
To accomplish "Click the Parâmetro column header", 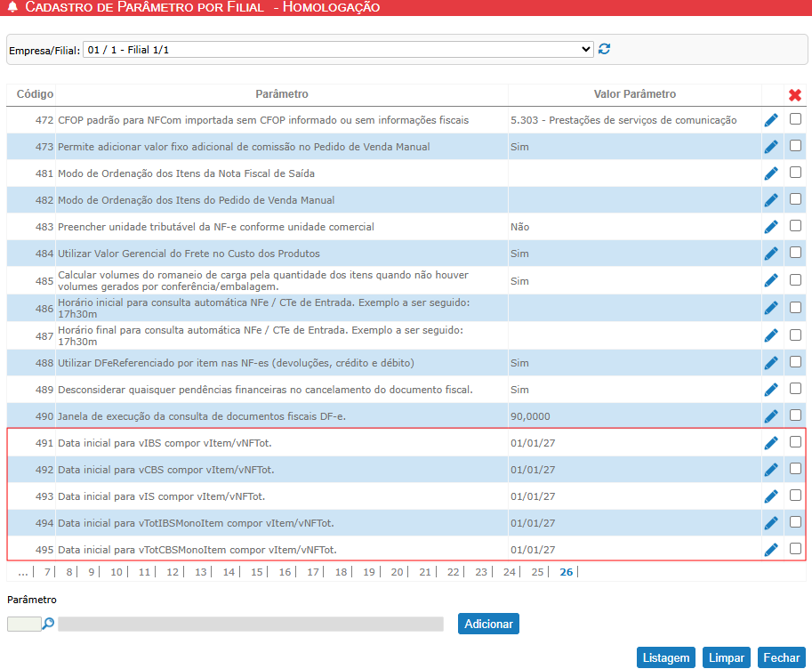I will pos(282,93).
